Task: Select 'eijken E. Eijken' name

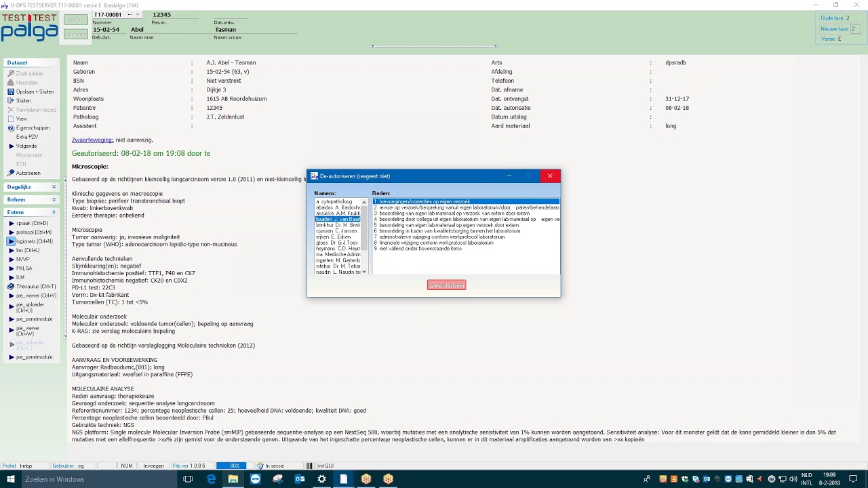Action: 338,237
